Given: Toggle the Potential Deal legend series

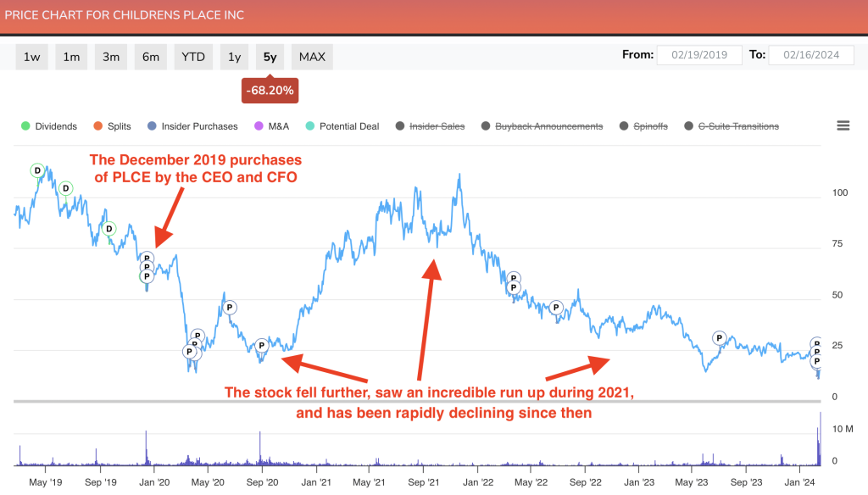Looking at the screenshot, I should coord(342,126).
